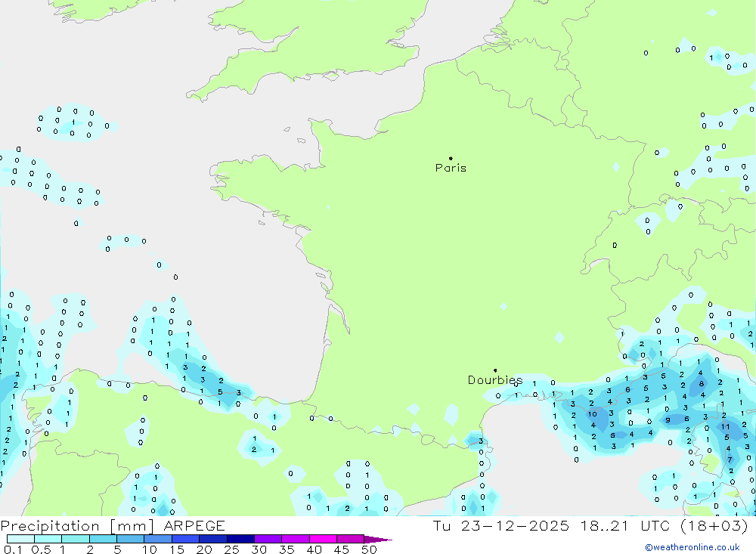
Task: Click the legend value 0.1
Action: click(x=13, y=549)
